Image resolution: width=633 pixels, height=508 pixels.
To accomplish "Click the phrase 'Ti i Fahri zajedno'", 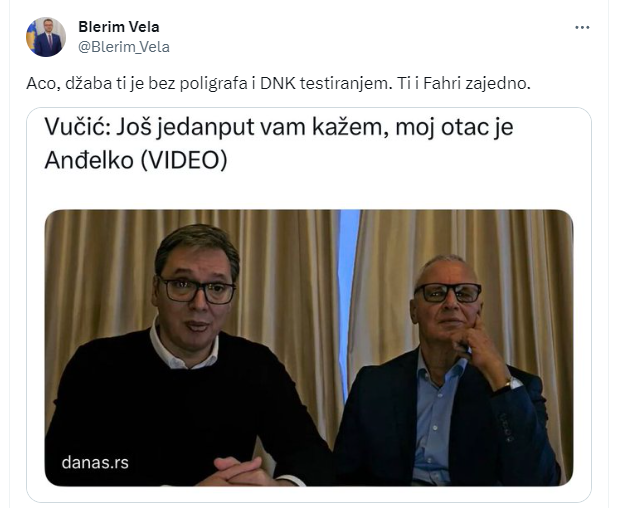I will 463,83.
